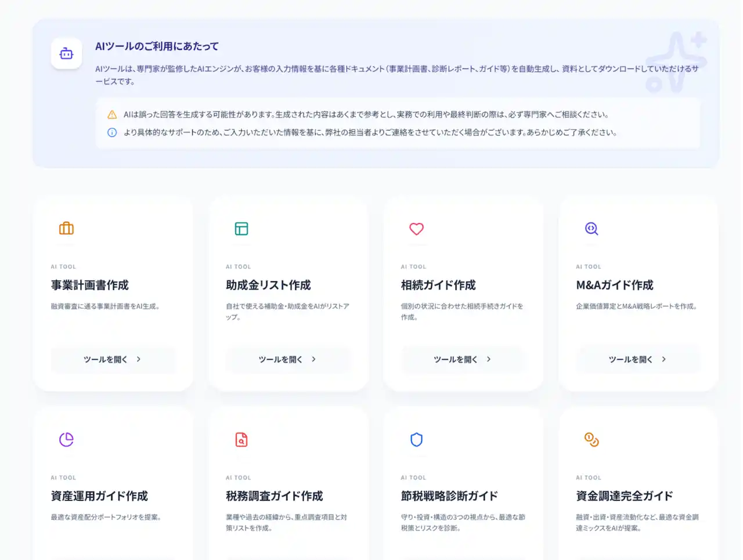Click the warning triangle icon in notice

point(112,115)
